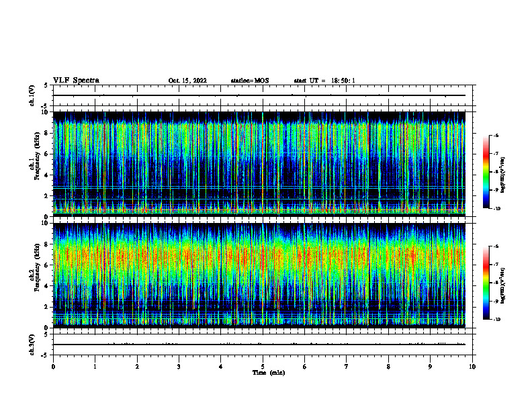The width and height of the screenshot is (532, 411).
Task: Click the "2" kHz tick on ch.2 axis
Action: pyautogui.click(x=47, y=307)
